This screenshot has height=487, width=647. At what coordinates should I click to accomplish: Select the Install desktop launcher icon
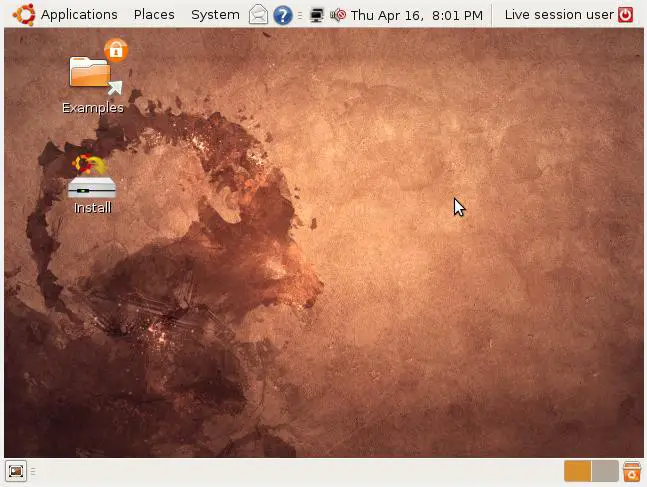click(x=91, y=180)
